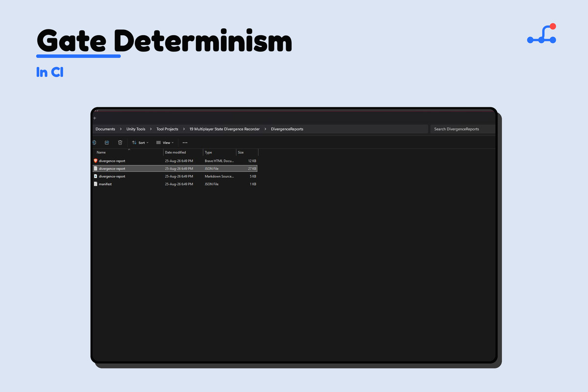Click the Delete trash can icon
The width and height of the screenshot is (588, 392).
click(120, 143)
